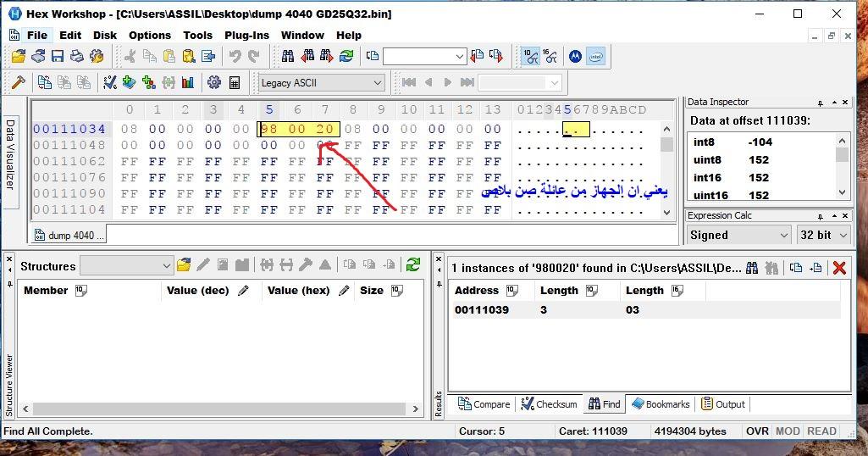Click the open structure library folder icon
The width and height of the screenshot is (868, 456).
pyautogui.click(x=184, y=264)
